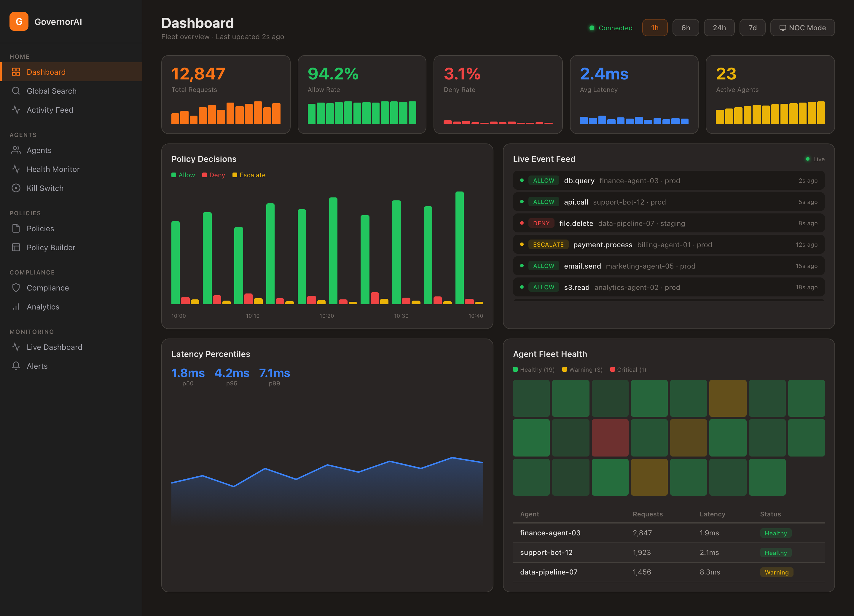
Task: Expand the Warning (3) health filter
Action: coord(582,369)
